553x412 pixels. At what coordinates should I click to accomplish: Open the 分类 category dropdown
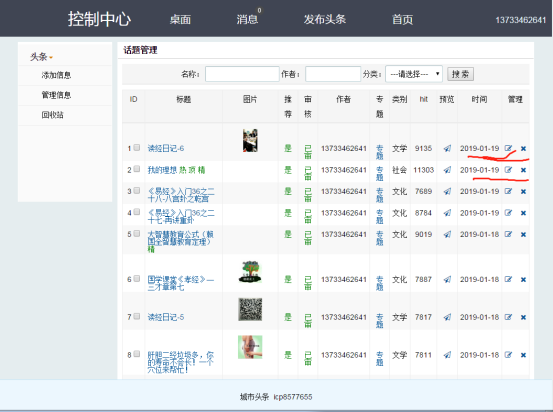[x=414, y=74]
